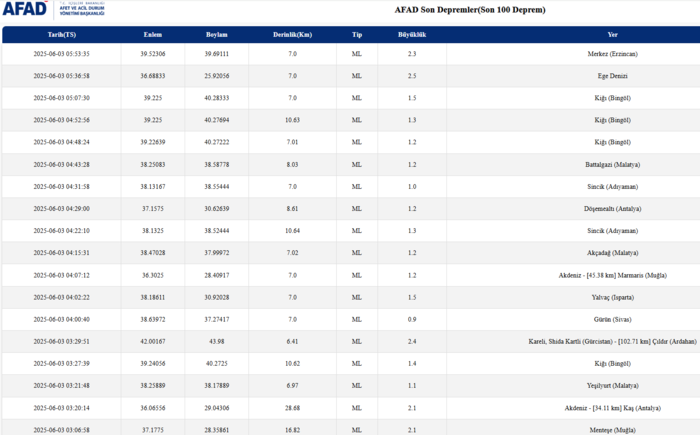Click latitude value 42.00167
Viewport: 700px width, 435px height.
(153, 342)
